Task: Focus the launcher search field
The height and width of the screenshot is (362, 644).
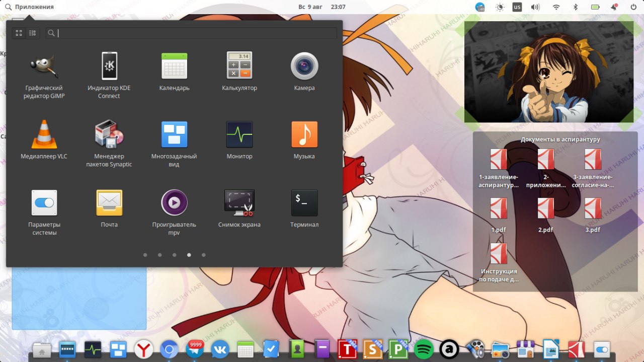Action: [191, 33]
